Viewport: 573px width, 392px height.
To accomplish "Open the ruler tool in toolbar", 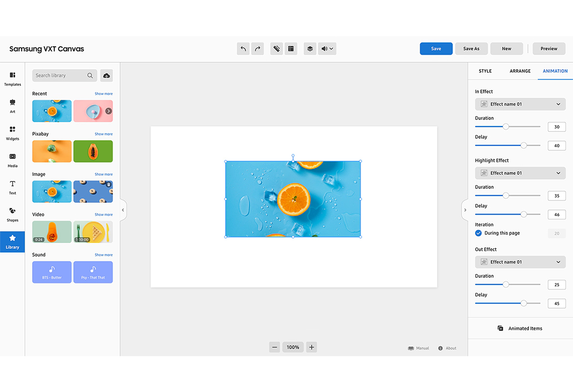I will pyautogui.click(x=276, y=49).
